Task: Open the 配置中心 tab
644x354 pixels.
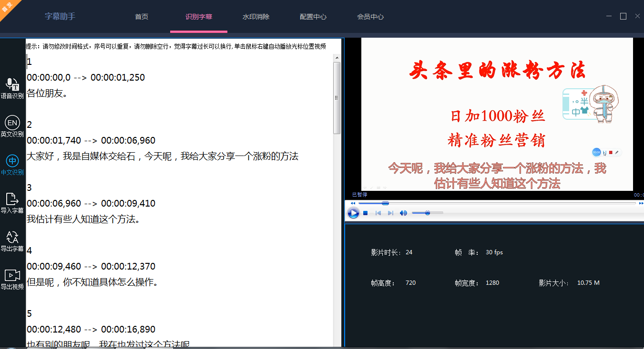Action: [313, 17]
